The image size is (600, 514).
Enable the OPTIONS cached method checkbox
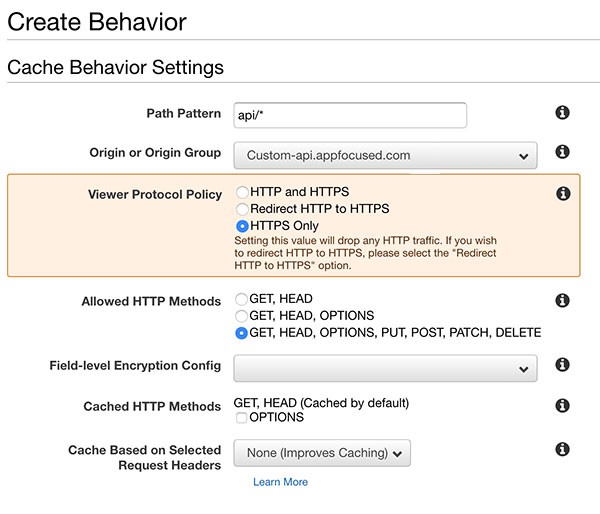point(241,417)
